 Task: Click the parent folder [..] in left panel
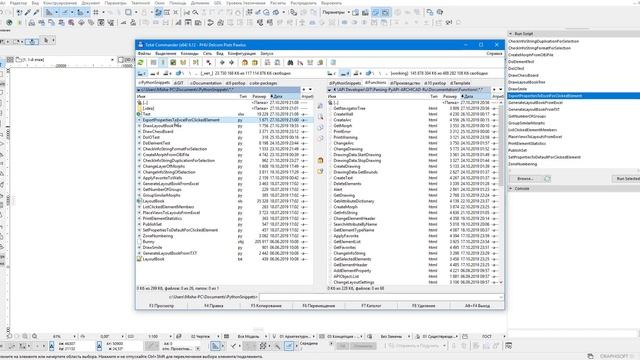pos(145,102)
